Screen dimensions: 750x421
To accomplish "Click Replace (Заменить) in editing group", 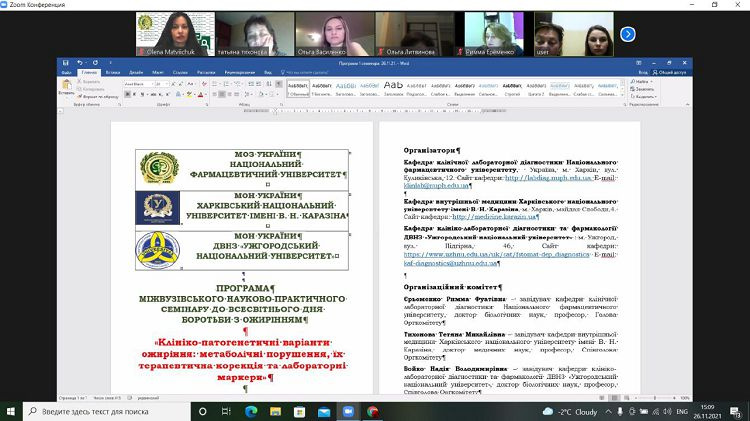I will pos(642,89).
